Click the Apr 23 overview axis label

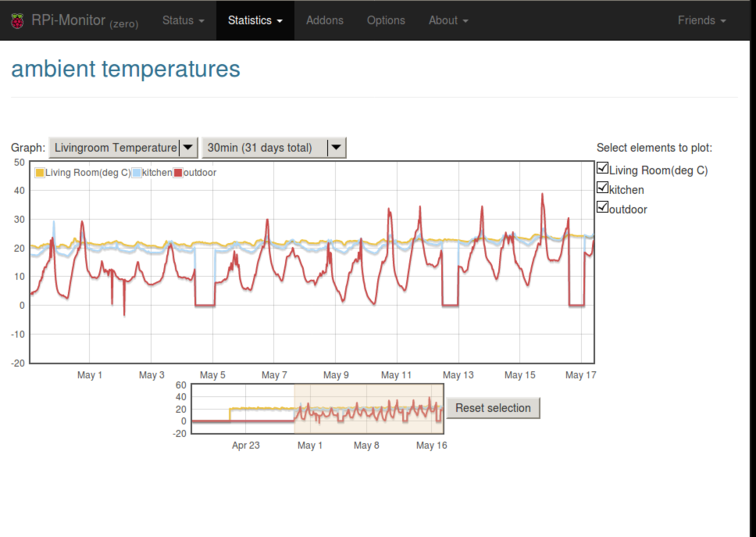point(245,445)
